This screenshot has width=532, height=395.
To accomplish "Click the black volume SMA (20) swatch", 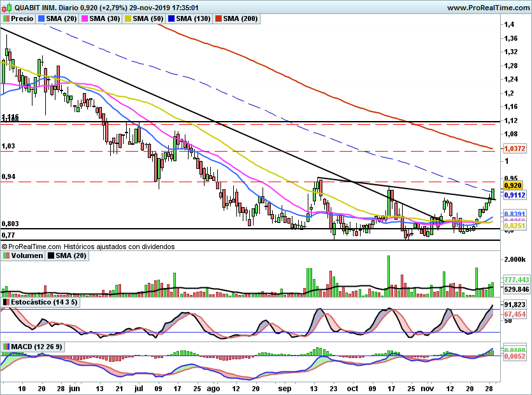I will coord(51,255).
